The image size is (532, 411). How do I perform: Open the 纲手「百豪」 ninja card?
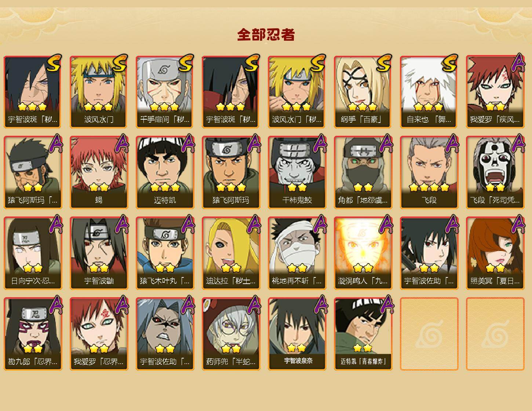pos(363,91)
